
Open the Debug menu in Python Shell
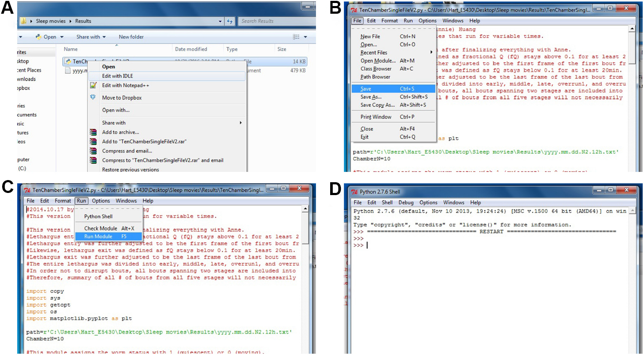coord(406,202)
